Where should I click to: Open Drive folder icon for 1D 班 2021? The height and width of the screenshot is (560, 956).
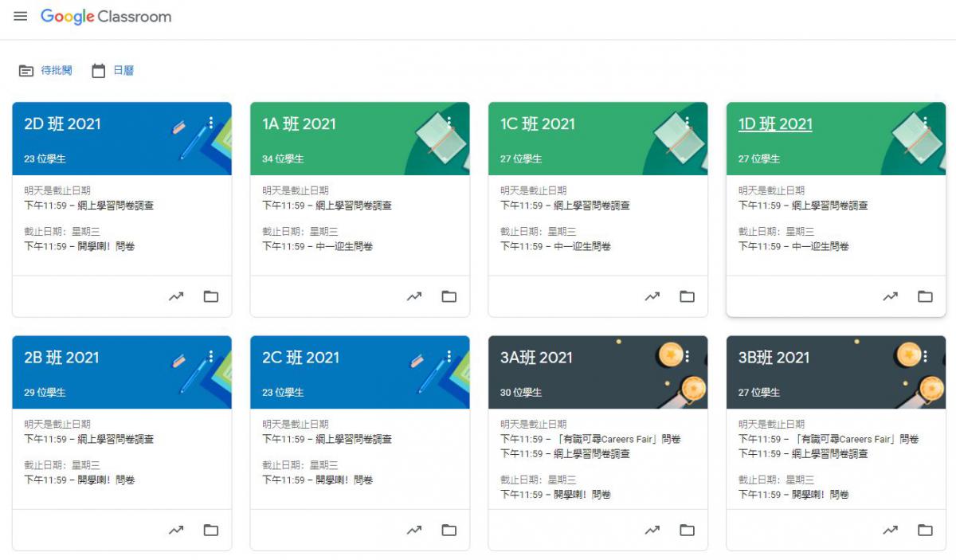[x=925, y=296]
